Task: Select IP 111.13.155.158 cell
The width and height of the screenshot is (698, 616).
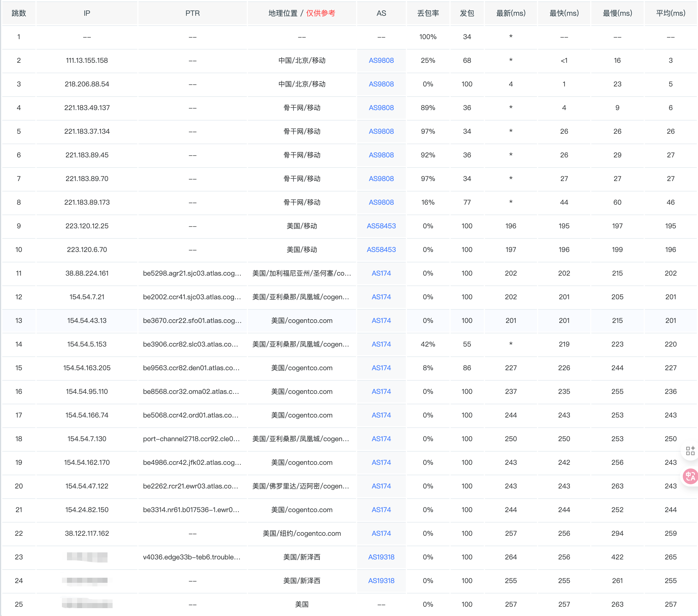Action: coord(87,61)
